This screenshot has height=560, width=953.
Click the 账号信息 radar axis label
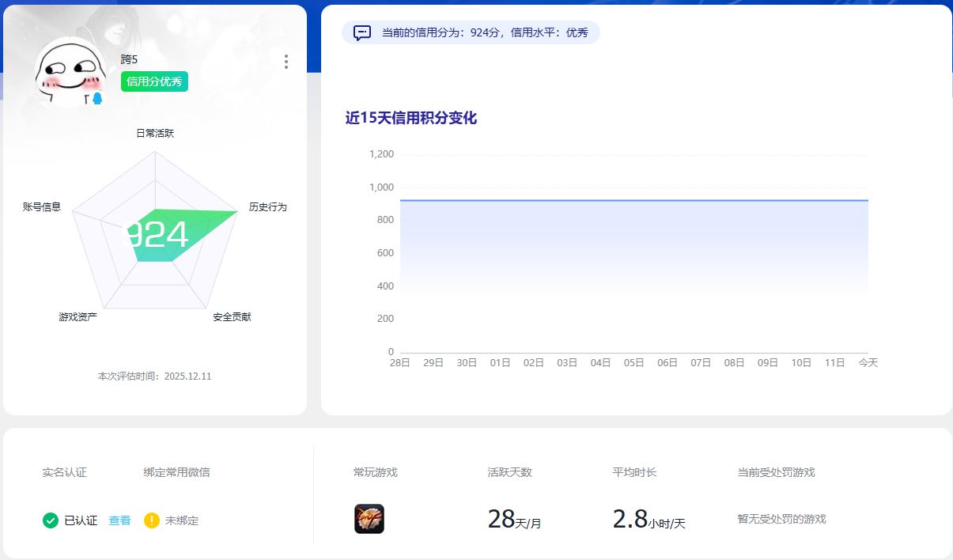click(41, 207)
